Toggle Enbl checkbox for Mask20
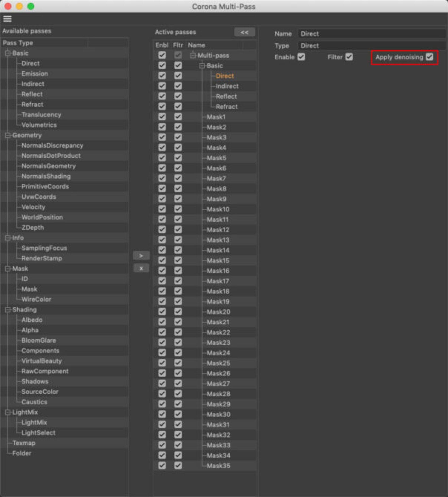The height and width of the screenshot is (497, 448). click(162, 312)
